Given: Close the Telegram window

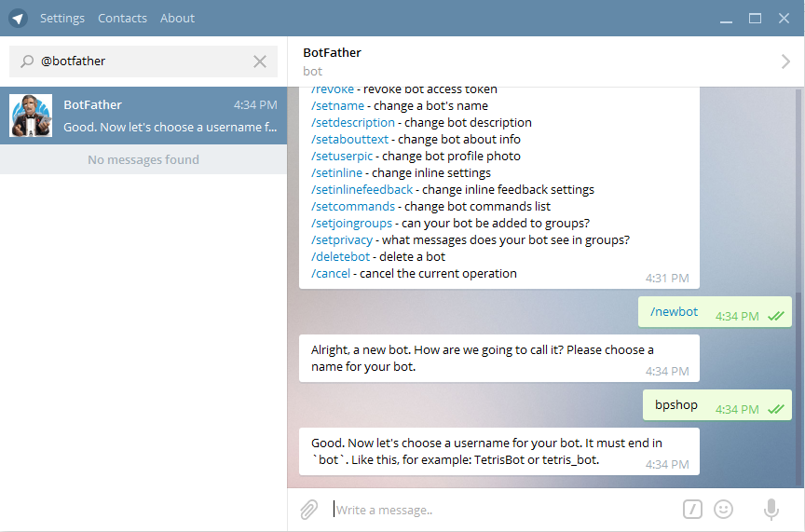Looking at the screenshot, I should click(x=784, y=19).
